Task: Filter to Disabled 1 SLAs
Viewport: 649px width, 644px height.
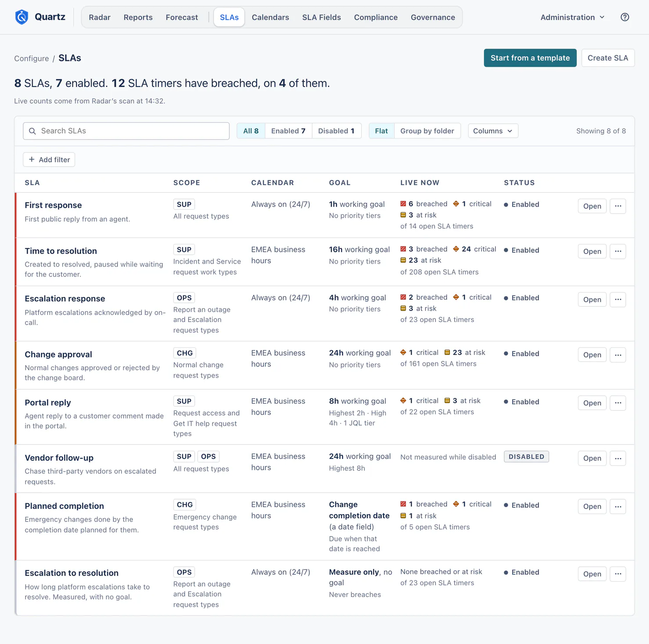Action: [336, 131]
